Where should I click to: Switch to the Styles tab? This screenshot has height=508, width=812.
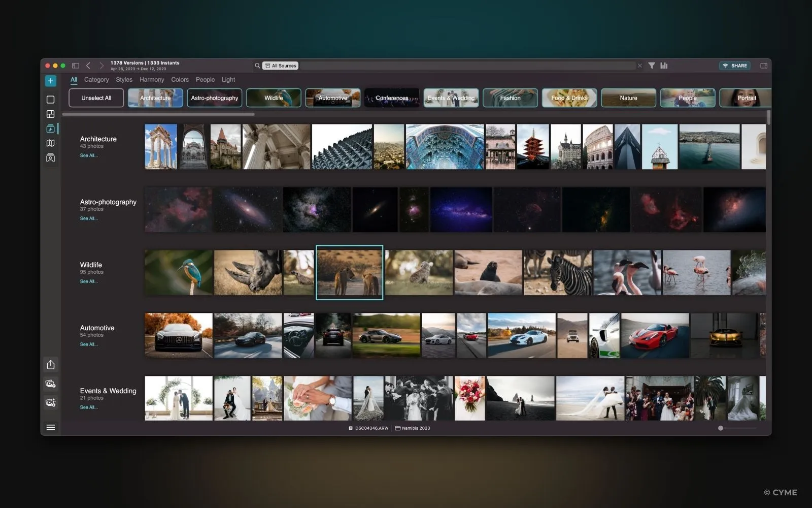124,80
